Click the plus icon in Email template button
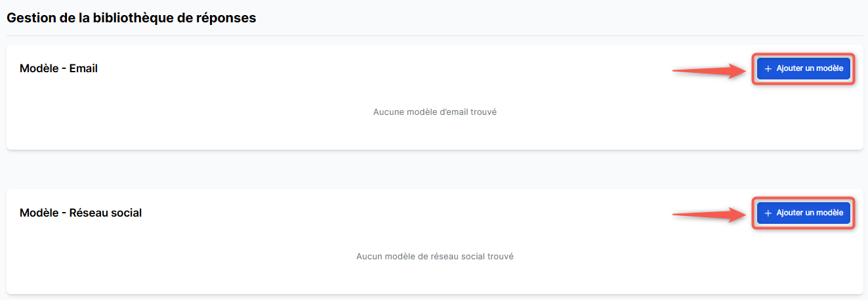Screen dimensions: 868x300 768,68
